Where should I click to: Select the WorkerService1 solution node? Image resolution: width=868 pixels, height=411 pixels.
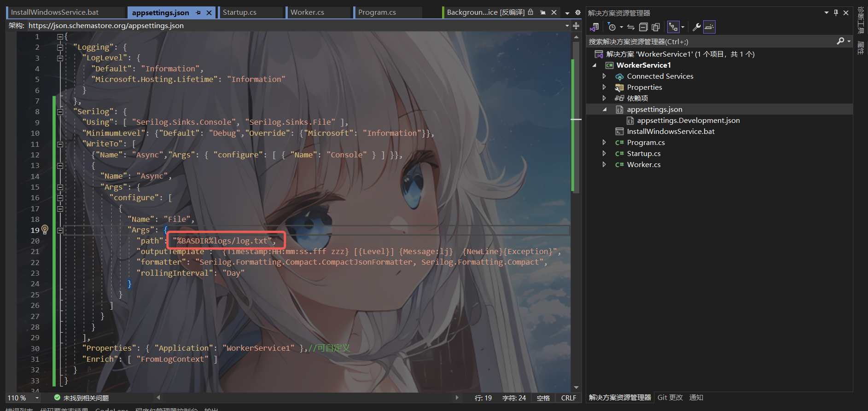point(680,54)
